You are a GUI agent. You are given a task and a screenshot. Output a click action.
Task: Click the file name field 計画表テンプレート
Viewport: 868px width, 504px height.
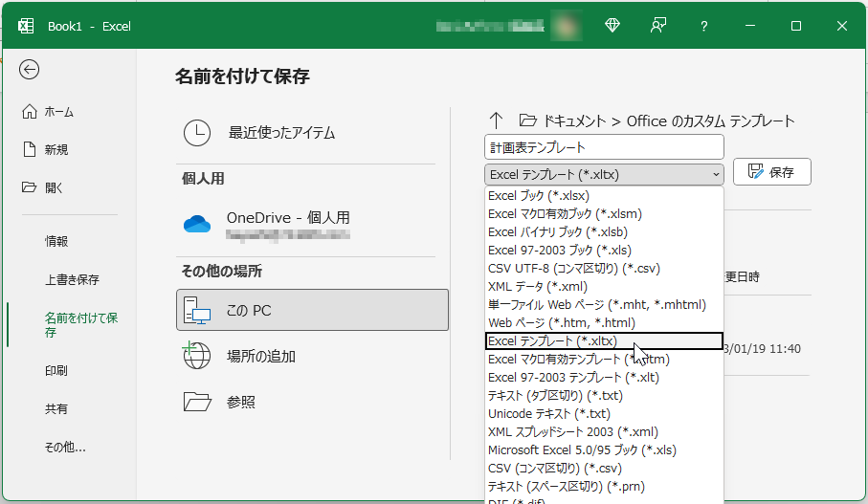pyautogui.click(x=604, y=147)
